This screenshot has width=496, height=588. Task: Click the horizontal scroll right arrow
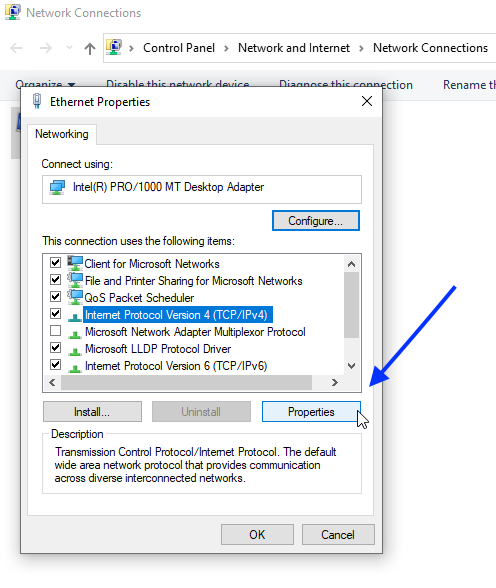click(x=334, y=382)
